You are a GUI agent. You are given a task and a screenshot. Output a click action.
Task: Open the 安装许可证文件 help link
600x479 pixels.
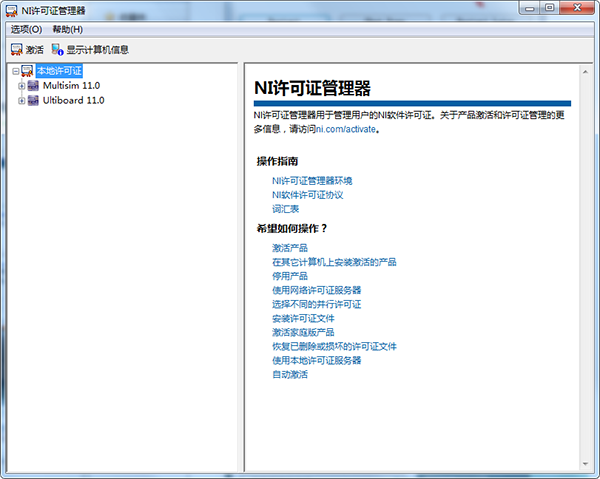point(306,318)
